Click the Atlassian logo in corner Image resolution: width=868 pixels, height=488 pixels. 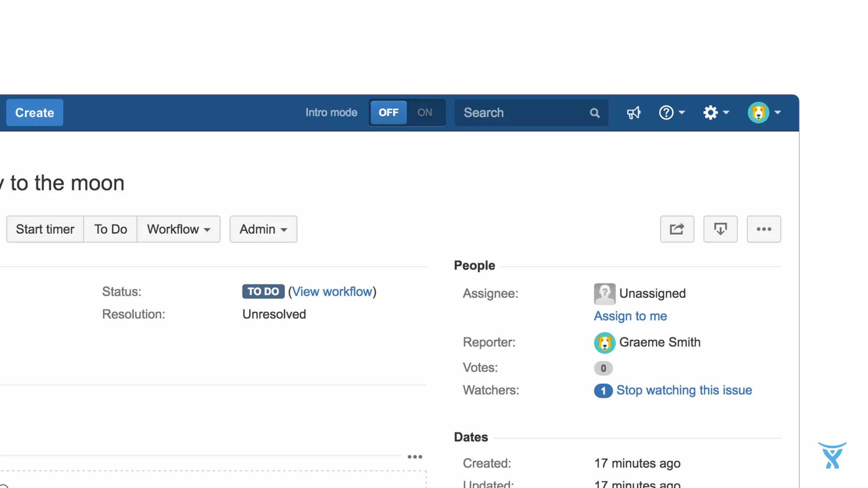point(832,456)
